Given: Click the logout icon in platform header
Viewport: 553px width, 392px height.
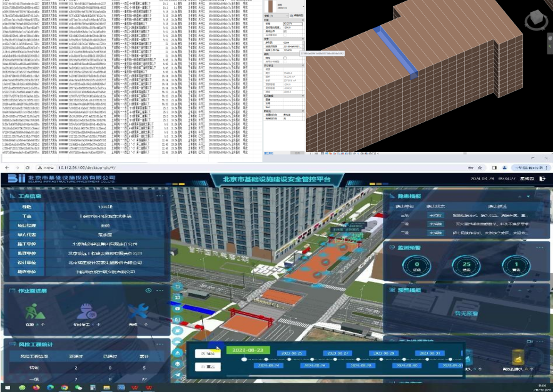Looking at the screenshot, I should click(x=542, y=179).
